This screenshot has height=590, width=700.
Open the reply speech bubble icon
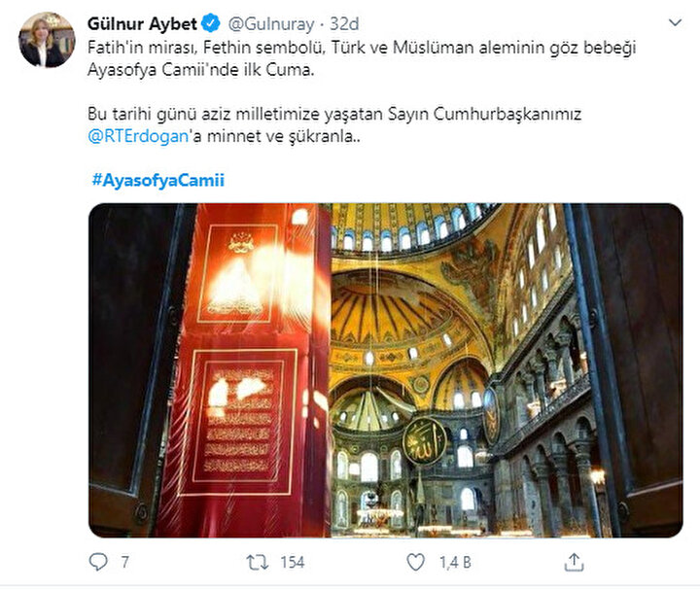[98, 562]
